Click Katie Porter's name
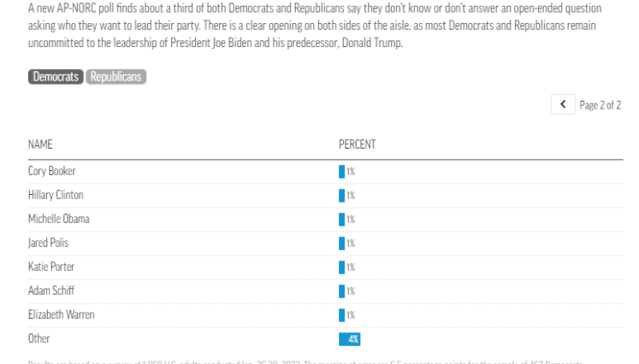639x364 pixels. pos(51,267)
